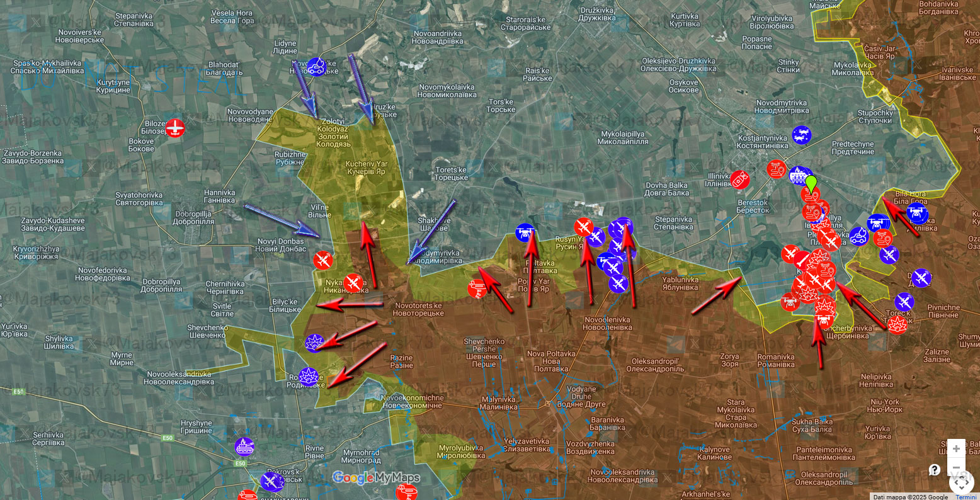The height and width of the screenshot is (500, 980).
Task: Click the bottommost blue UAV marker east of Rusyn Yar
Action: (618, 283)
